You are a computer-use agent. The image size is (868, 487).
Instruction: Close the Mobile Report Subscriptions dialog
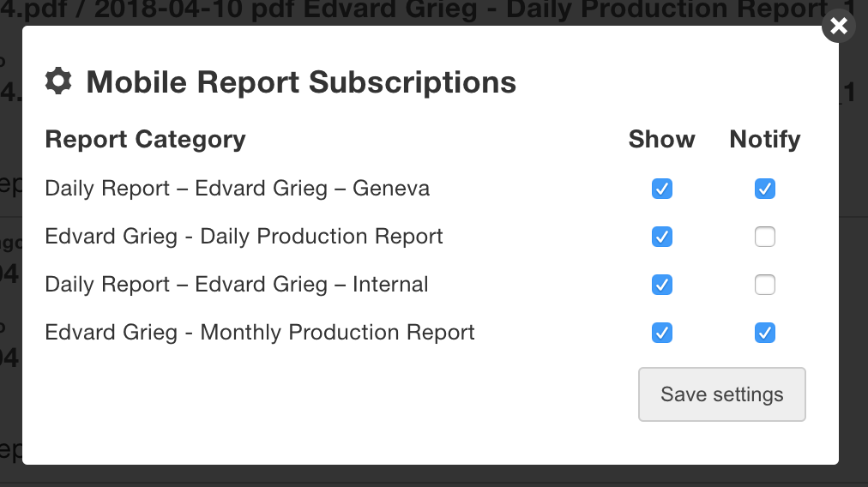coord(839,26)
